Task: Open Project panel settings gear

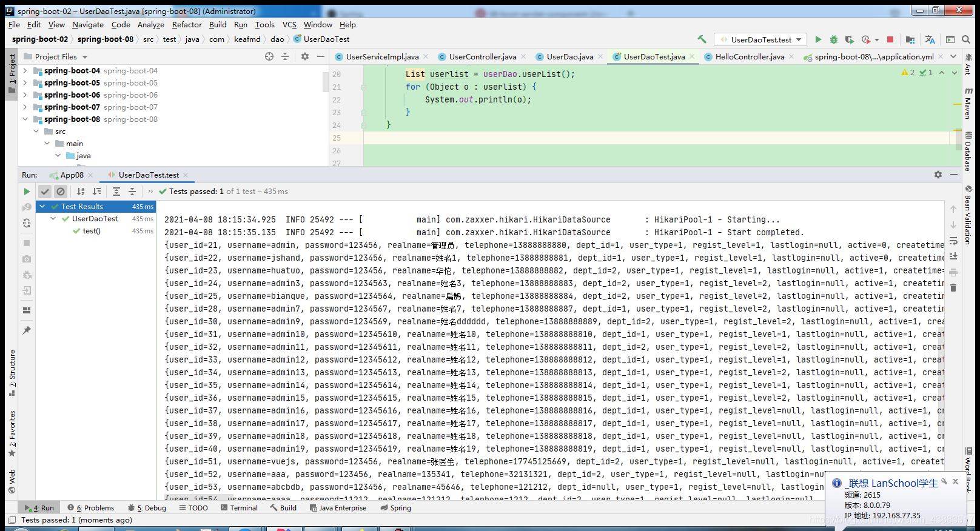Action: pyautogui.click(x=305, y=56)
